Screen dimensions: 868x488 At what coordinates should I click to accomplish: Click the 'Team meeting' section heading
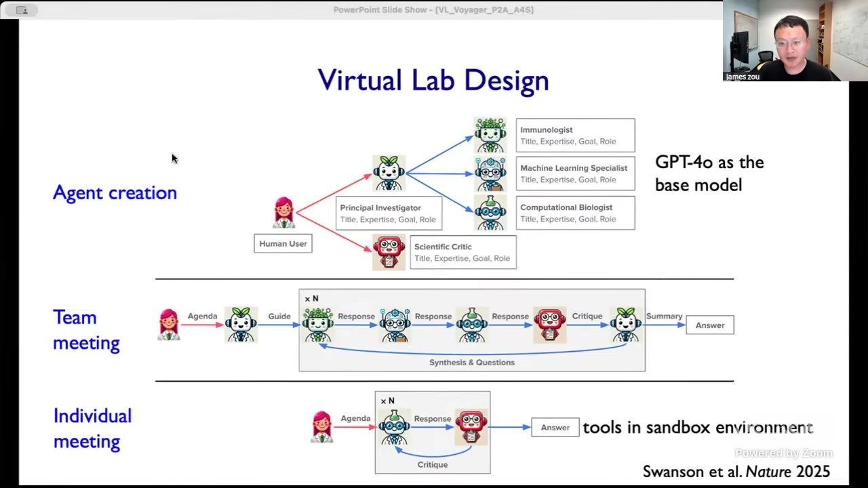[x=86, y=330]
